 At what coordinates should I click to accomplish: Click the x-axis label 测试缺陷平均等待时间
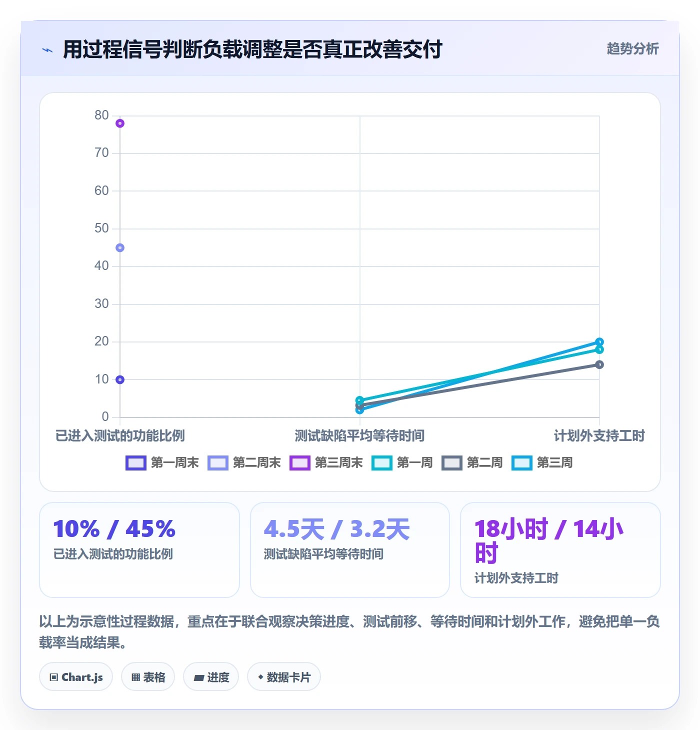pyautogui.click(x=359, y=436)
